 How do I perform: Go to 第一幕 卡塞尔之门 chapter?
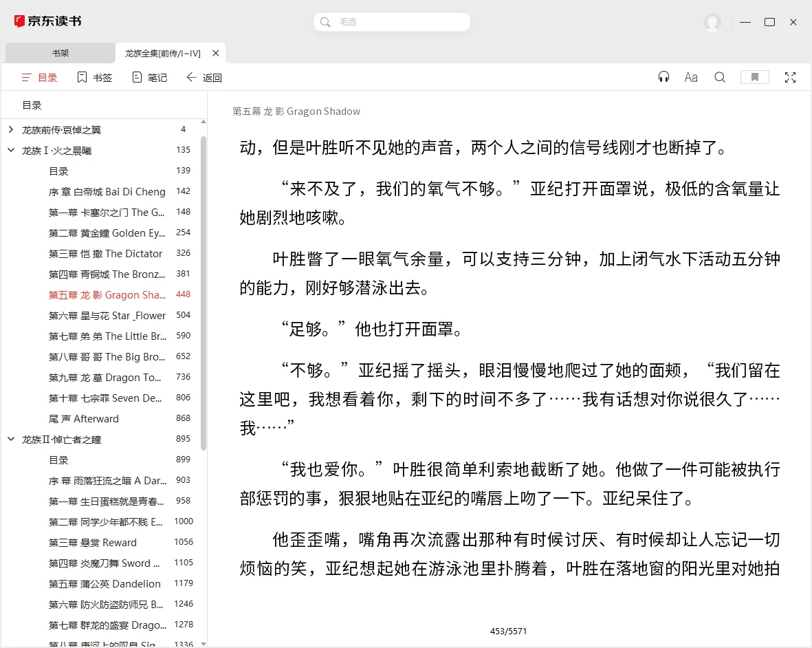(x=107, y=213)
